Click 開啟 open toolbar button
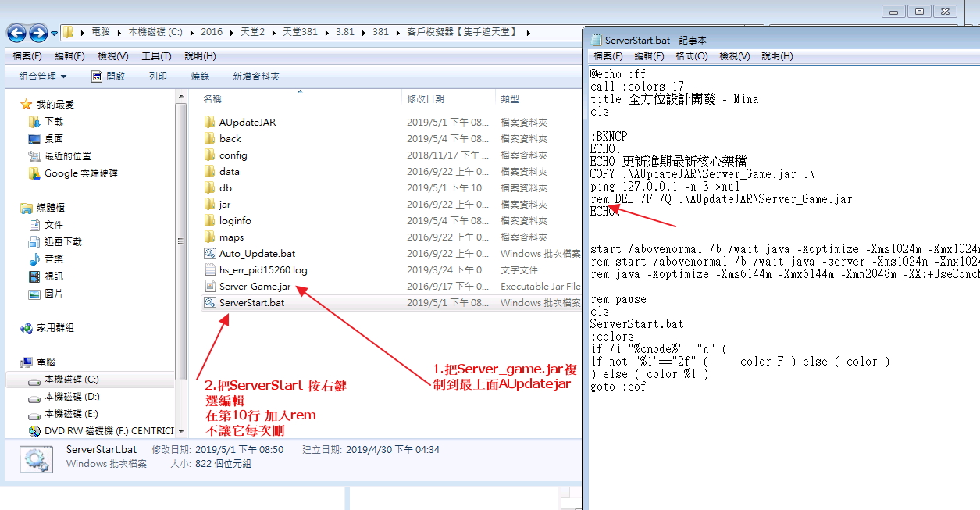The height and width of the screenshot is (510, 980). point(109,77)
